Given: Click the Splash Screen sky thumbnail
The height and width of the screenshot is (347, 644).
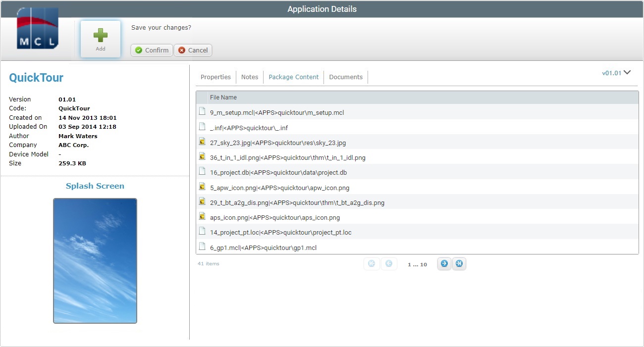Looking at the screenshot, I should pos(95,260).
